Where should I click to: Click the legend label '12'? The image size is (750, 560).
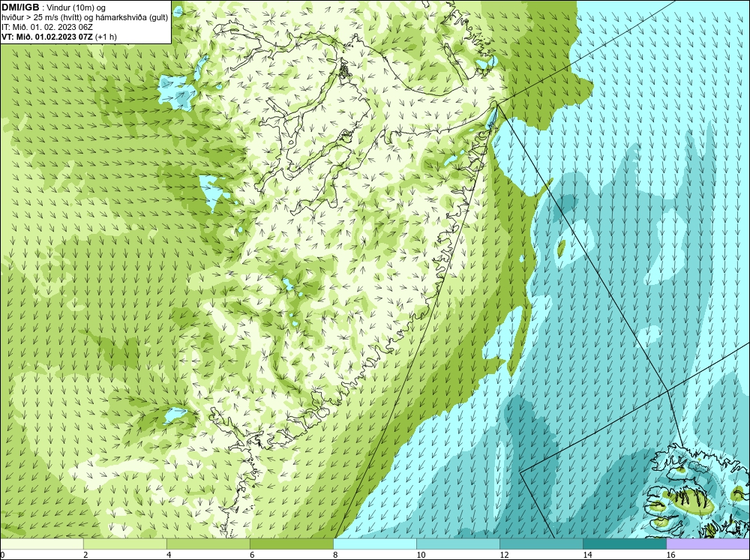coord(504,555)
